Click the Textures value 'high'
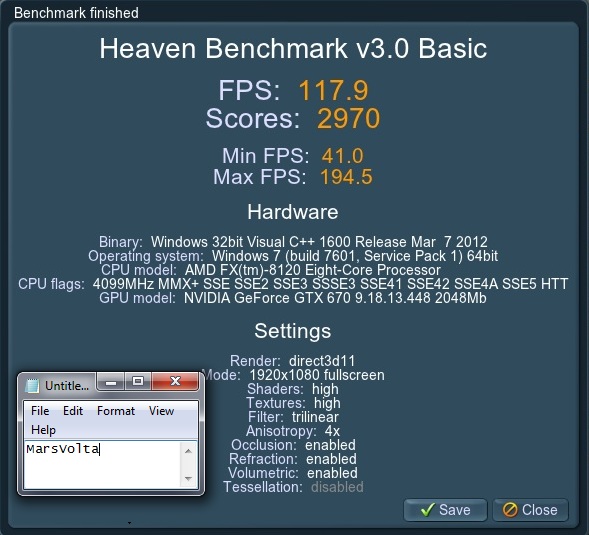 point(327,403)
